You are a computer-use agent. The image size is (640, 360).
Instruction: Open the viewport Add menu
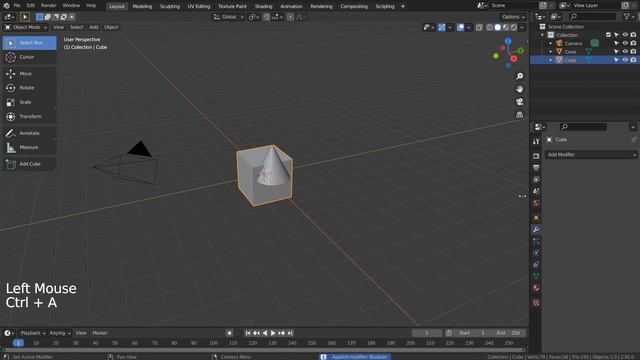[94, 27]
